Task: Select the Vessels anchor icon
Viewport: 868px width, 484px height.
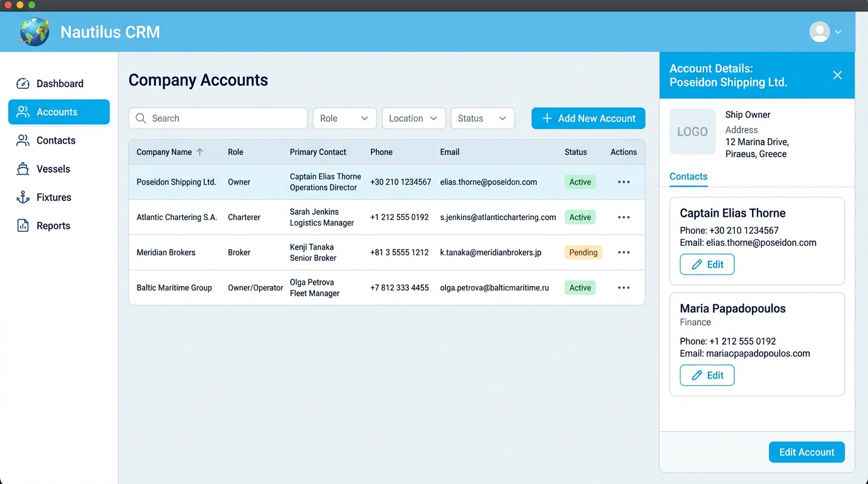Action: (22, 168)
